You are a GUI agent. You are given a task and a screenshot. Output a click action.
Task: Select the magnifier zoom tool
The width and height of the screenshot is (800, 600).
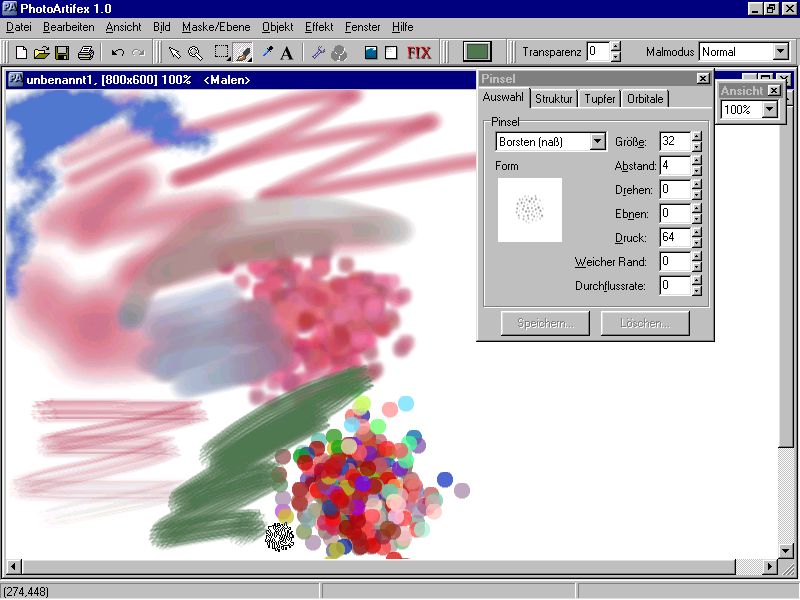click(x=195, y=52)
